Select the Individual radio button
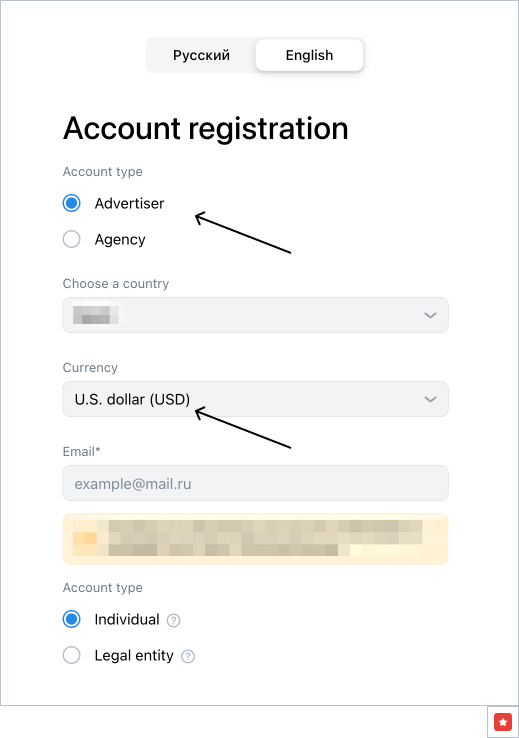The height and width of the screenshot is (738, 519). 72,619
